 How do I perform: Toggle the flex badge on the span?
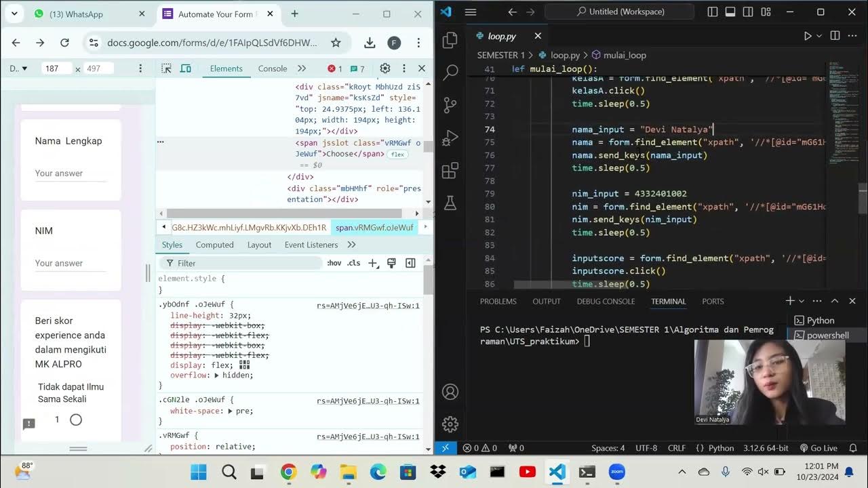pyautogui.click(x=397, y=155)
